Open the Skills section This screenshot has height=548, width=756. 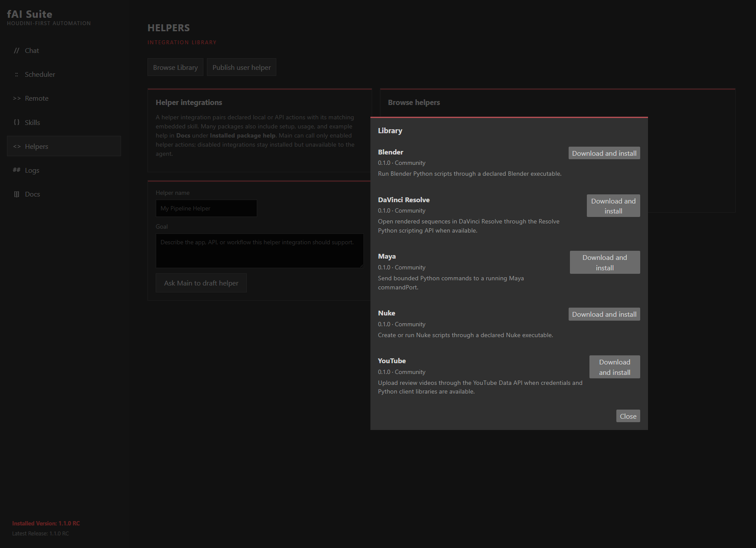coord(64,122)
